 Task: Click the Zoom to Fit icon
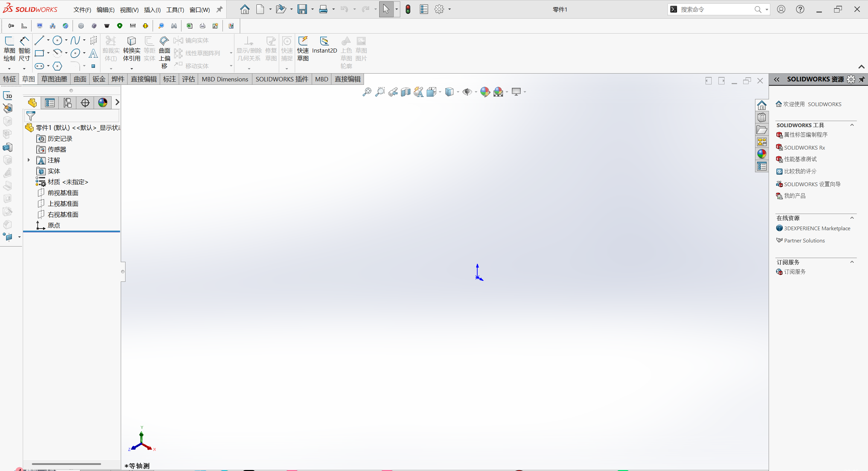point(367,92)
